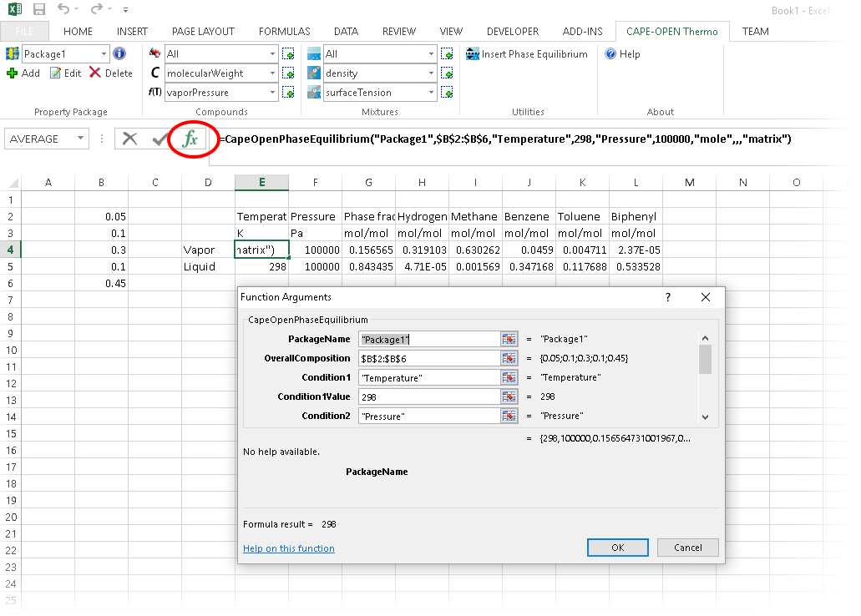Click the Condition1Value range selector icon
Screen dimensions: 861x616
coord(509,397)
